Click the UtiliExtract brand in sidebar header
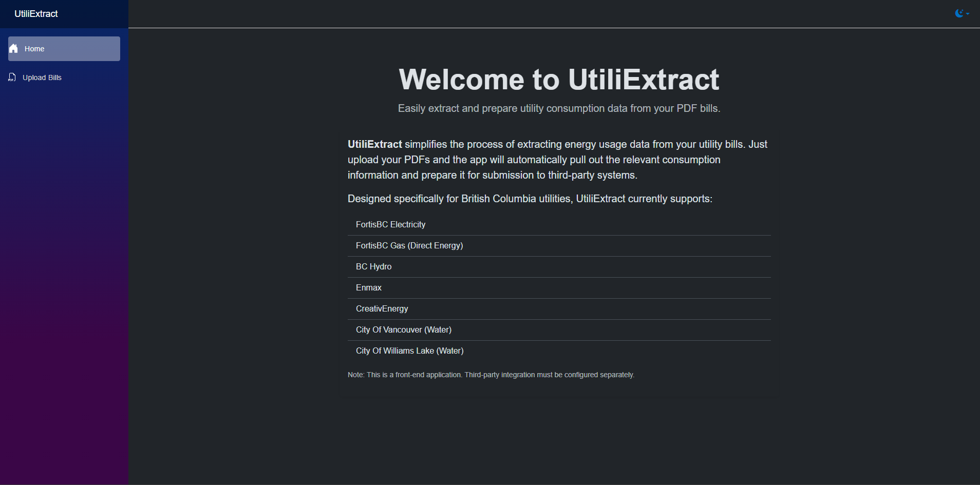The height and width of the screenshot is (485, 980). coord(36,14)
